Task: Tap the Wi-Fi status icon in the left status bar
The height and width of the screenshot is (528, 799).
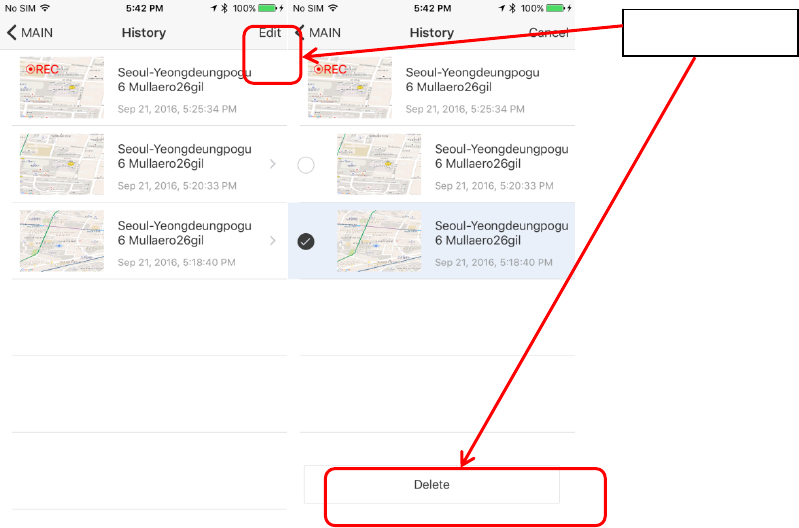Action: (45, 8)
